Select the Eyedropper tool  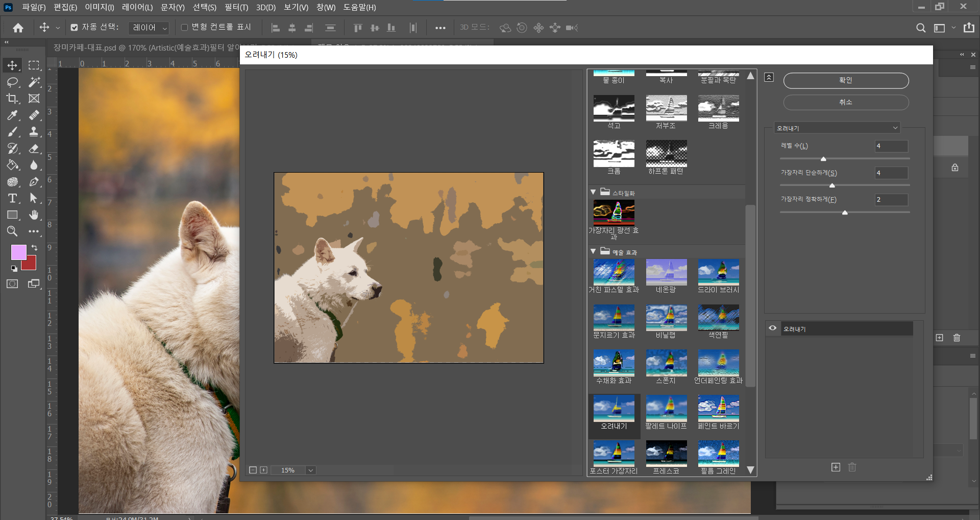(x=12, y=115)
